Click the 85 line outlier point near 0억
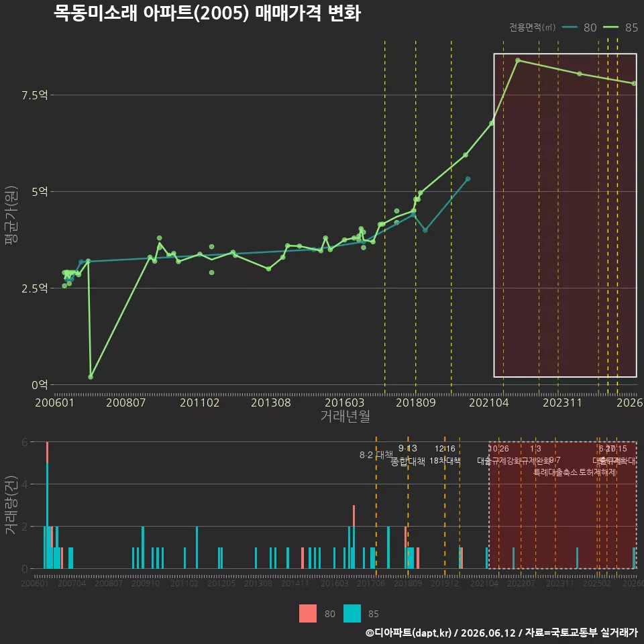 click(91, 376)
